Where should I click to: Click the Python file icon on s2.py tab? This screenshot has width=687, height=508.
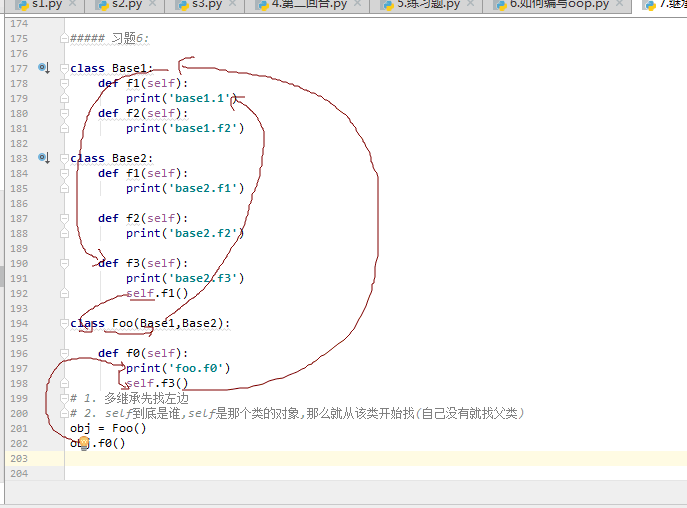coord(101,5)
